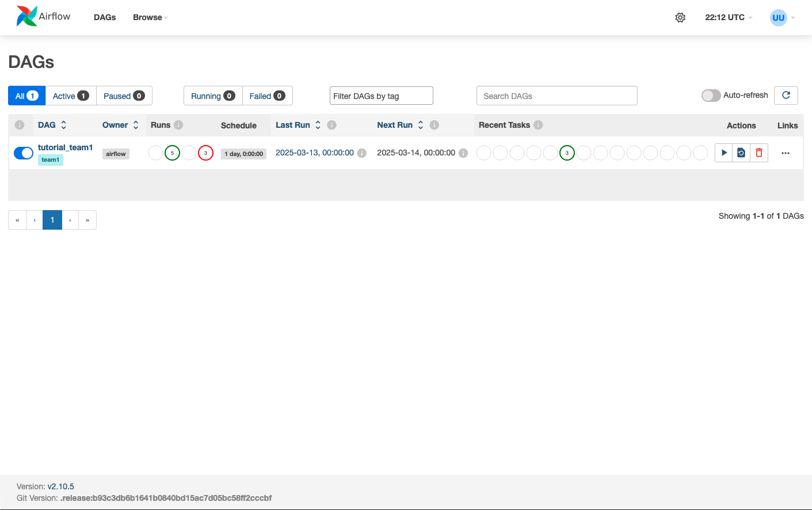Go to previous page with ‹ button
Viewport: 812px width, 510px height.
point(35,220)
